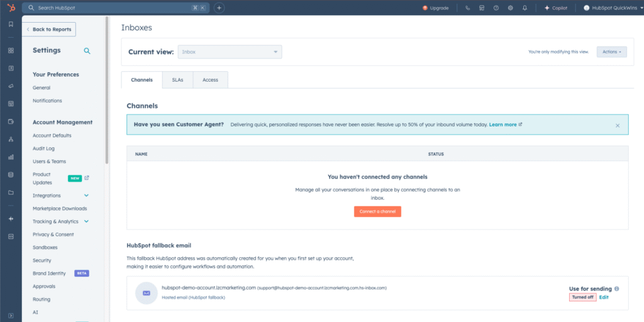Viewport: 644px width, 322px height.
Task: Switch to the SLAs tab
Action: click(177, 80)
